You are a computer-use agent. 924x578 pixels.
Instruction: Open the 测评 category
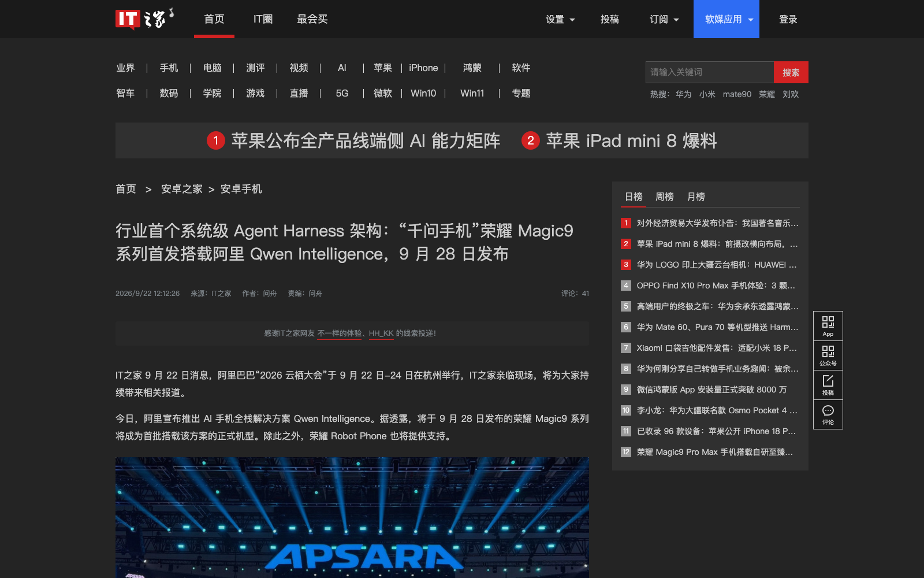tap(255, 68)
